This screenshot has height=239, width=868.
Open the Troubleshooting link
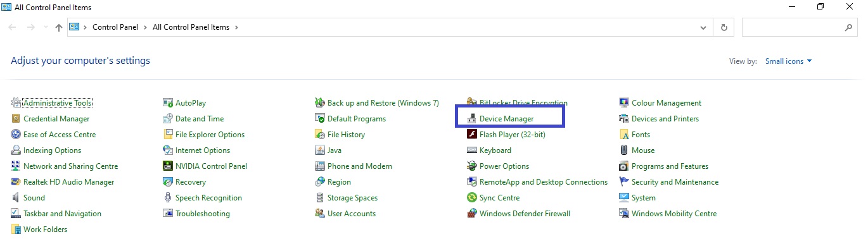[203, 214]
